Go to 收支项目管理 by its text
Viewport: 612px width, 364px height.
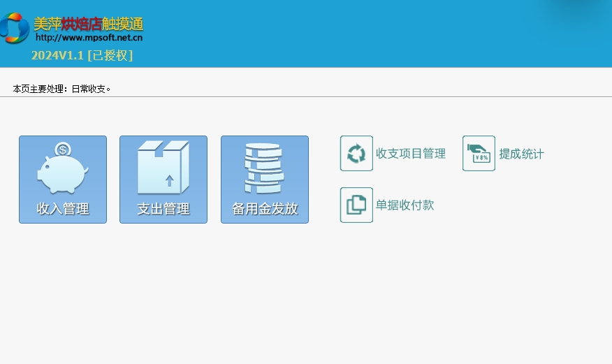[x=410, y=154]
